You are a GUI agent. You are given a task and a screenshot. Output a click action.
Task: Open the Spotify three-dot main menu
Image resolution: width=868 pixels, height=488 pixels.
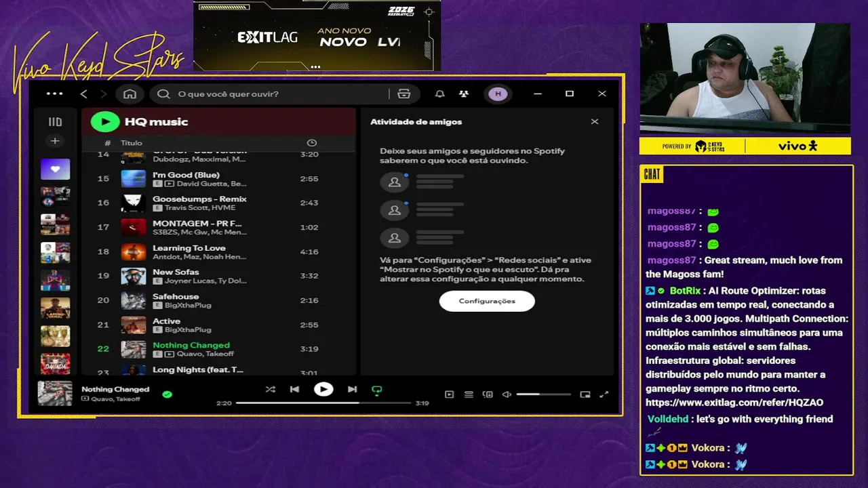coord(54,94)
